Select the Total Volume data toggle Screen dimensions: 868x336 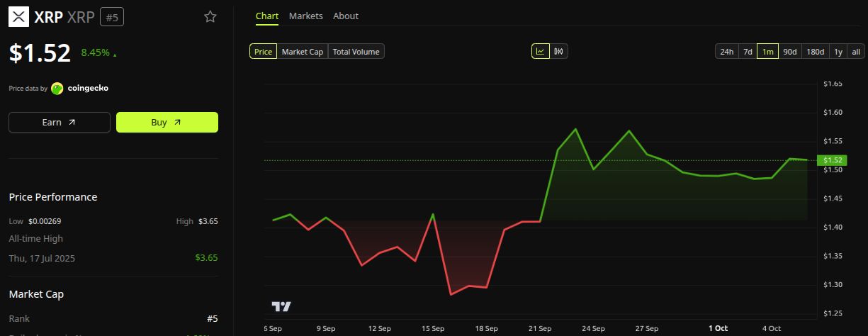[356, 51]
